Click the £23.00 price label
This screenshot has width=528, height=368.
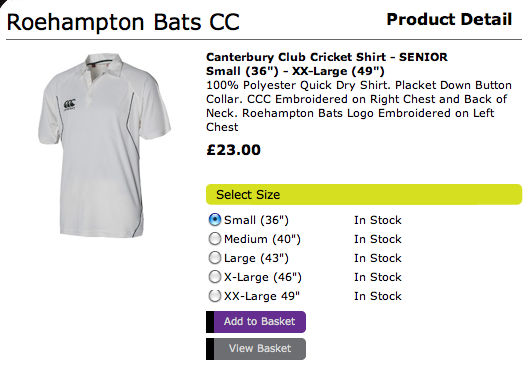click(x=233, y=150)
